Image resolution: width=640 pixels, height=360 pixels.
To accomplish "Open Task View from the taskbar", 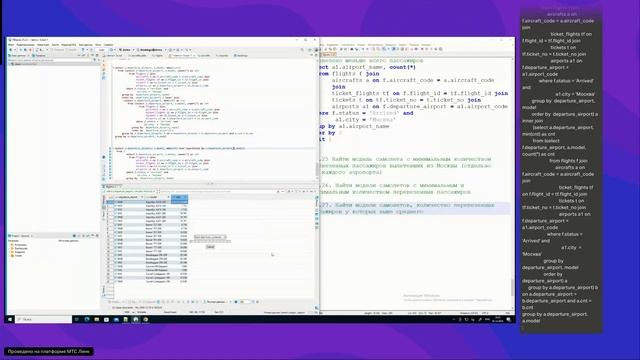I will tap(76, 320).
